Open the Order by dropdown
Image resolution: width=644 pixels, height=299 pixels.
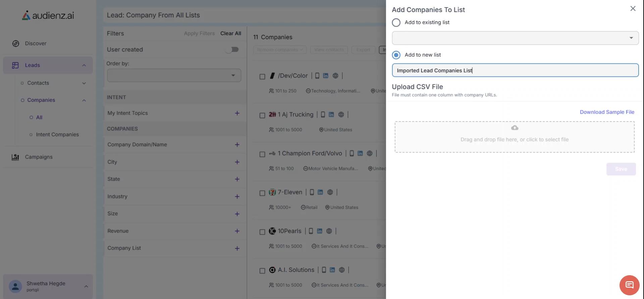pos(174,75)
